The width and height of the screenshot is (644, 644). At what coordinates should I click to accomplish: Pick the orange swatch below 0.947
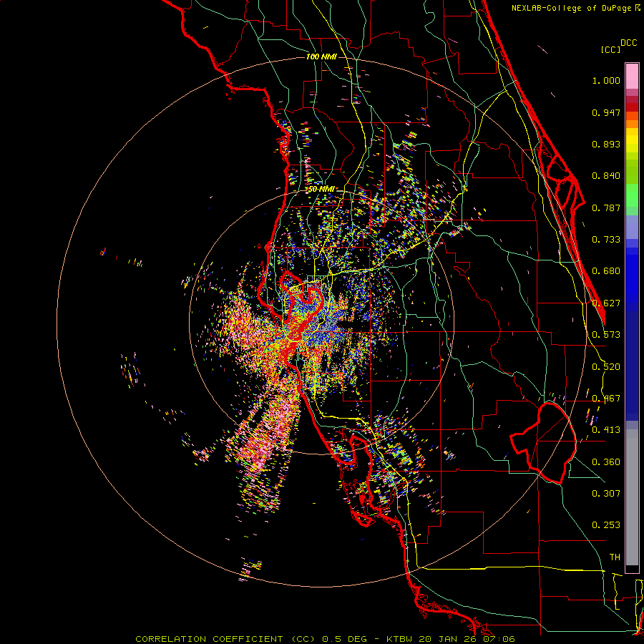[632, 124]
